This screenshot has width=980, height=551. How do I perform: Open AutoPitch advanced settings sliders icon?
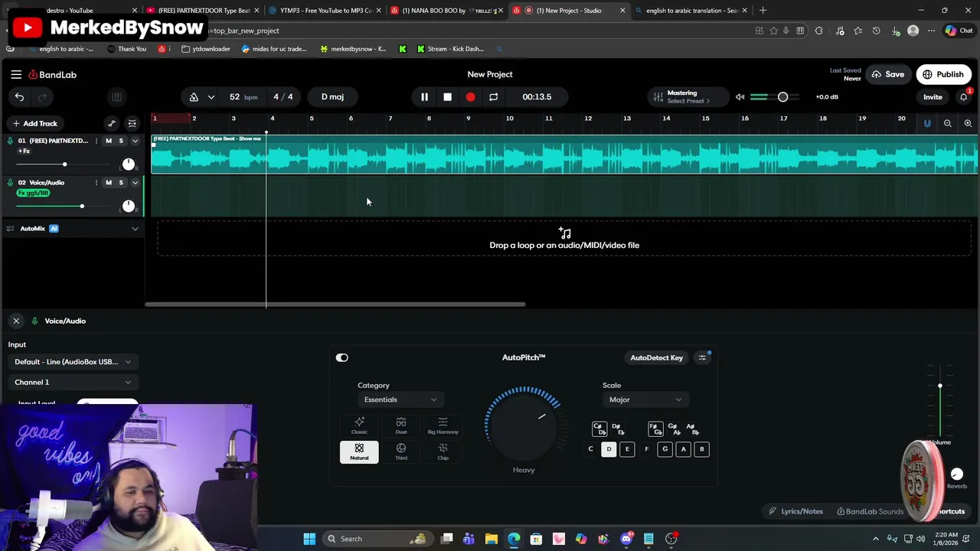[702, 357]
